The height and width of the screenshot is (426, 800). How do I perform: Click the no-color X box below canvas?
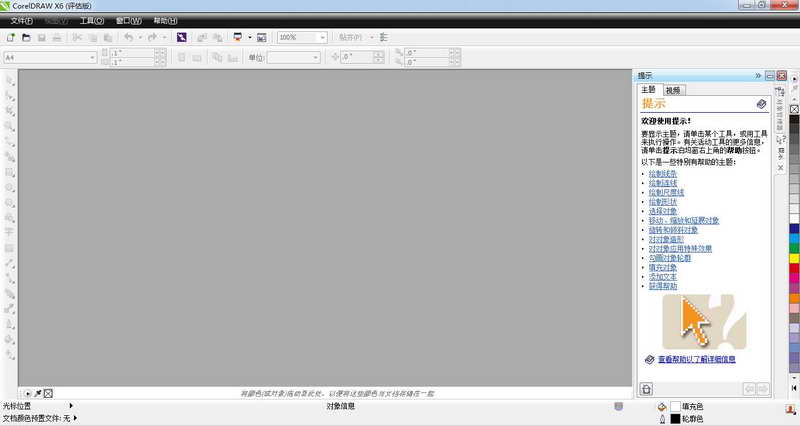pos(48,393)
